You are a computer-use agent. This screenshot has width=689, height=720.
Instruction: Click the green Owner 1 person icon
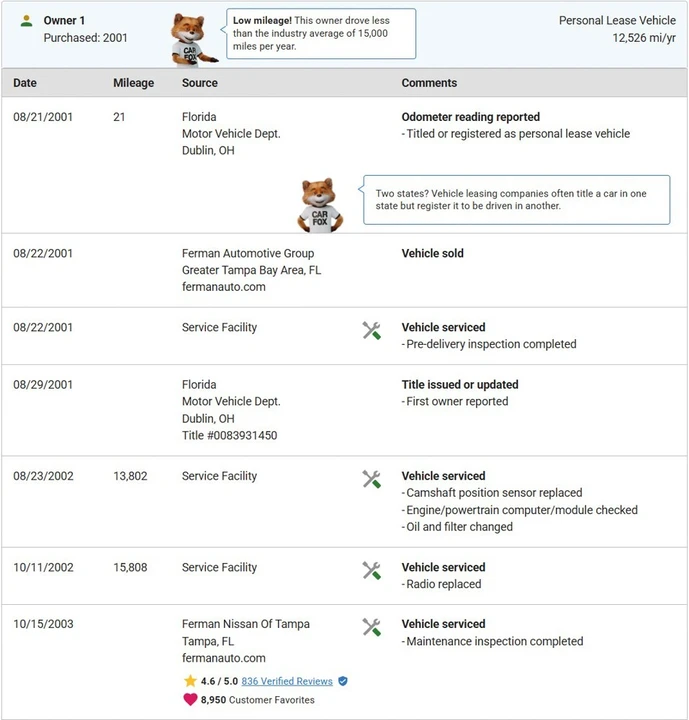[x=27, y=21]
